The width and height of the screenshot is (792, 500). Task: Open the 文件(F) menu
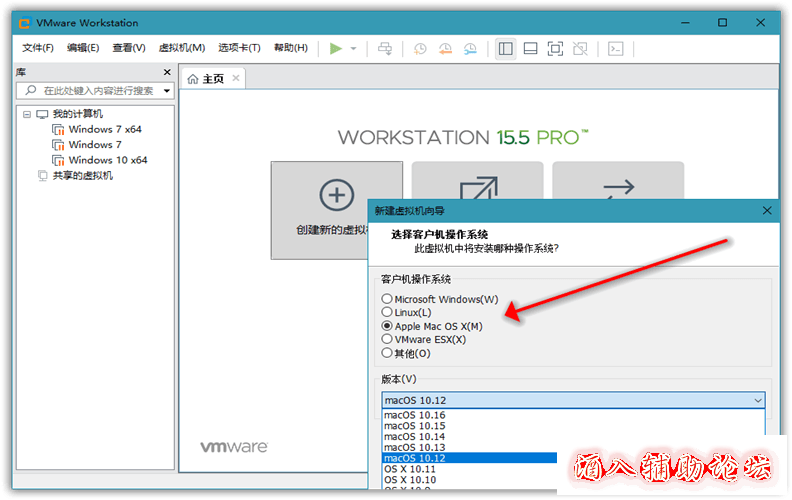coord(38,48)
